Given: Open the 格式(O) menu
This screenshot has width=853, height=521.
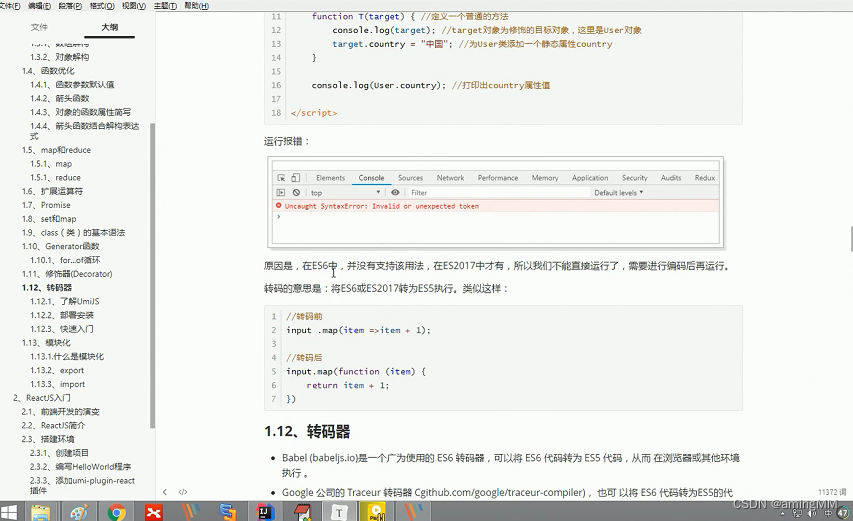Looking at the screenshot, I should 102,5.
